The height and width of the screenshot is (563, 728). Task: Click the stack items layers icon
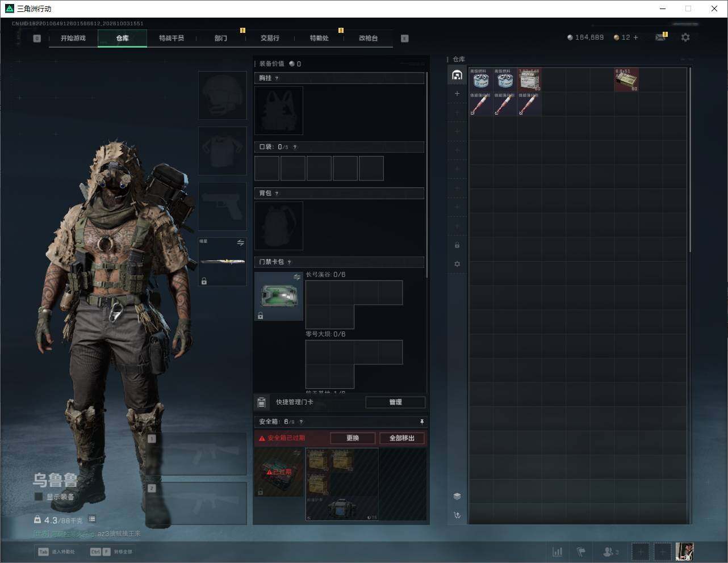(x=457, y=496)
